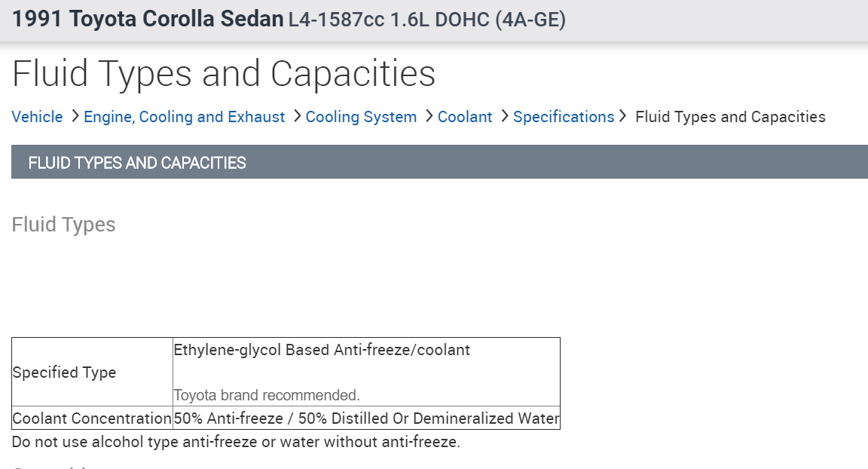Click the Fluid Types subheading
Image resolution: width=868 pixels, height=469 pixels.
[64, 225]
